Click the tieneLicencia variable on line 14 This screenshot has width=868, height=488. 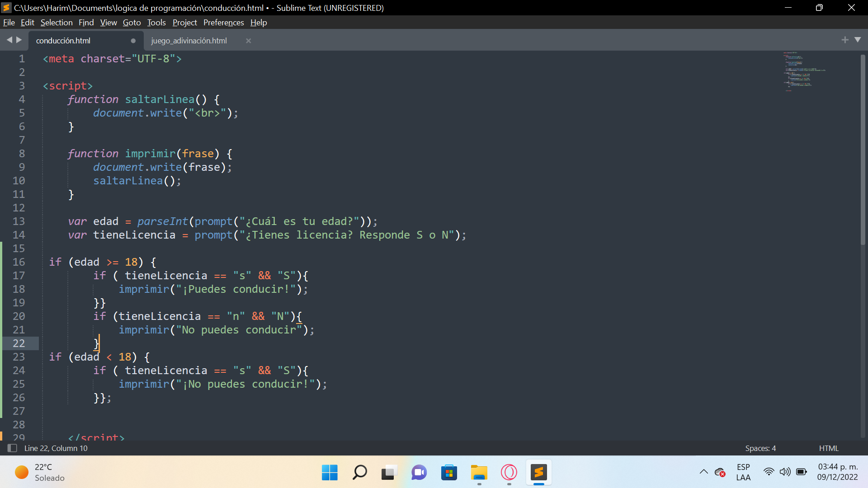coord(134,235)
